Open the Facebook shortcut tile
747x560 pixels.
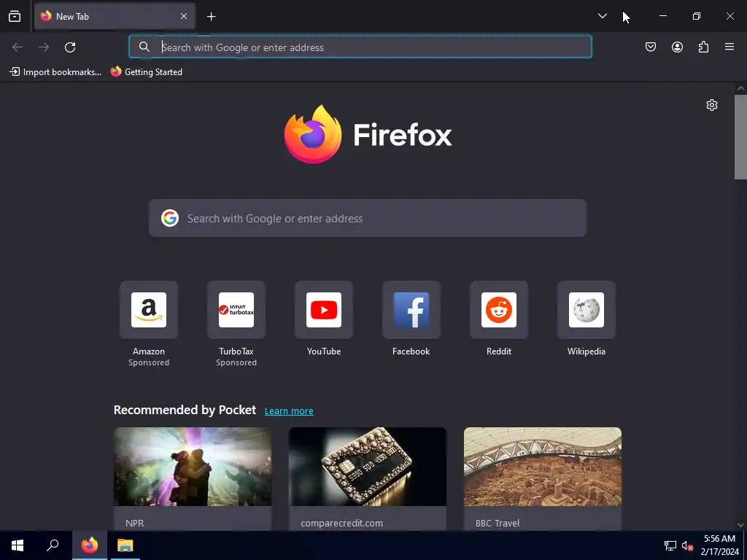[411, 310]
